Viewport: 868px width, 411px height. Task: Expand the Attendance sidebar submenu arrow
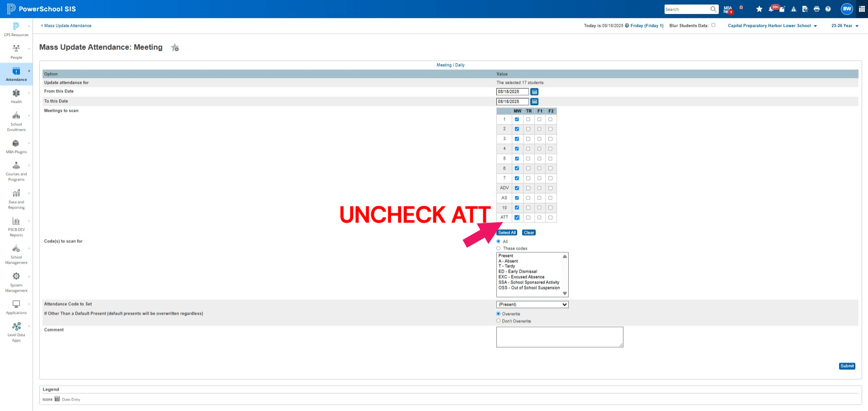pos(29,71)
